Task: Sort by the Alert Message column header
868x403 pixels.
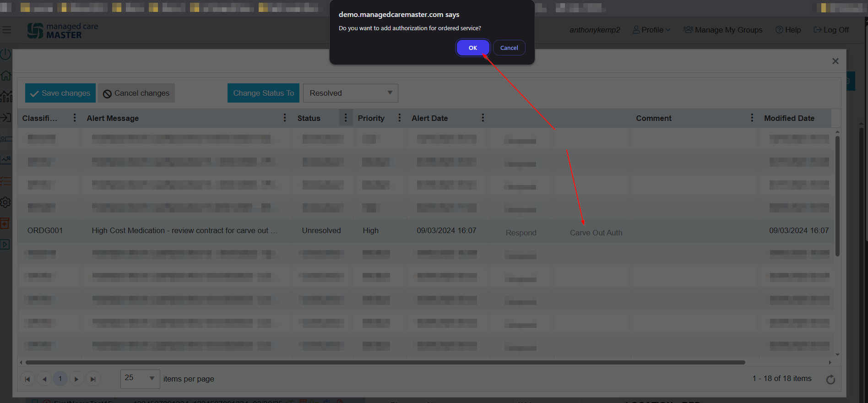Action: 113,118
